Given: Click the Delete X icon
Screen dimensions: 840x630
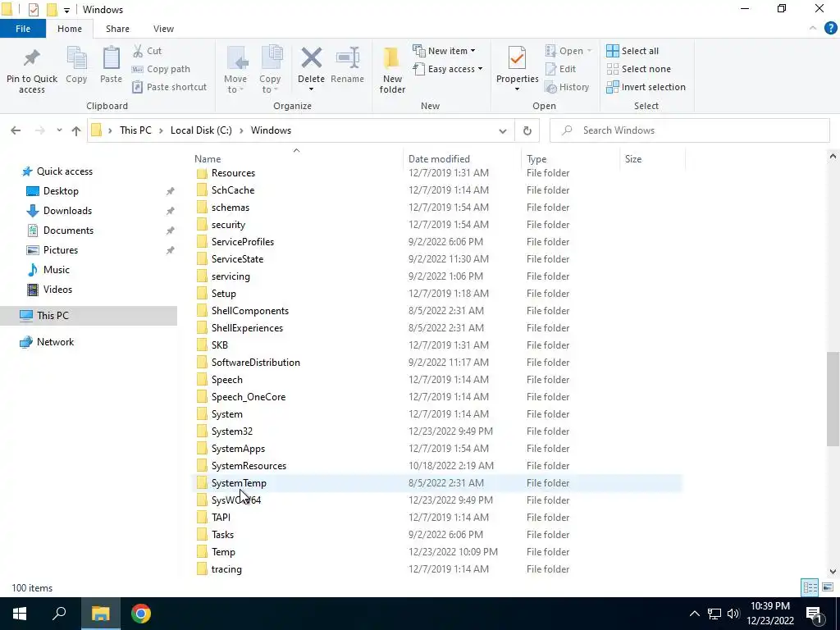Looking at the screenshot, I should (311, 58).
